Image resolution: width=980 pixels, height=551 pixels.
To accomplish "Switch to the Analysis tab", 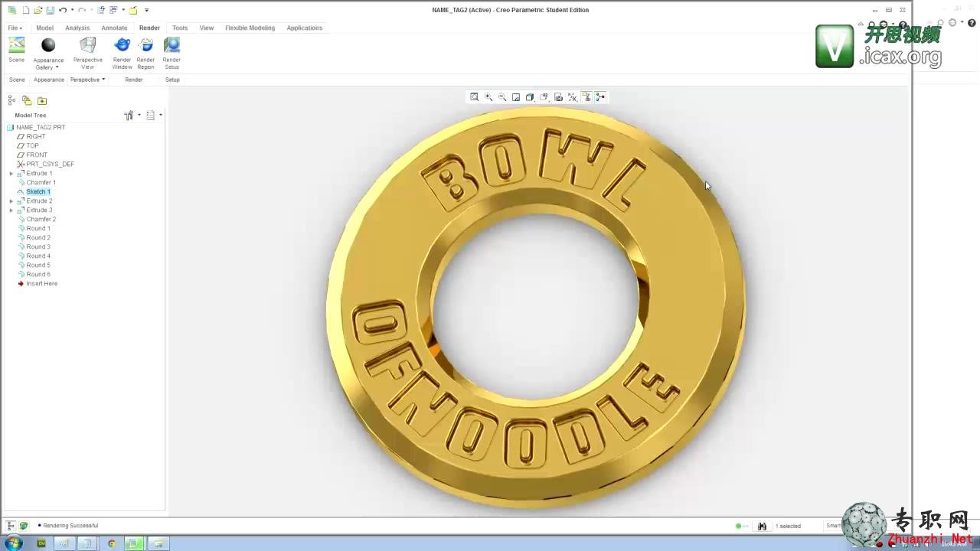I will pyautogui.click(x=77, y=28).
